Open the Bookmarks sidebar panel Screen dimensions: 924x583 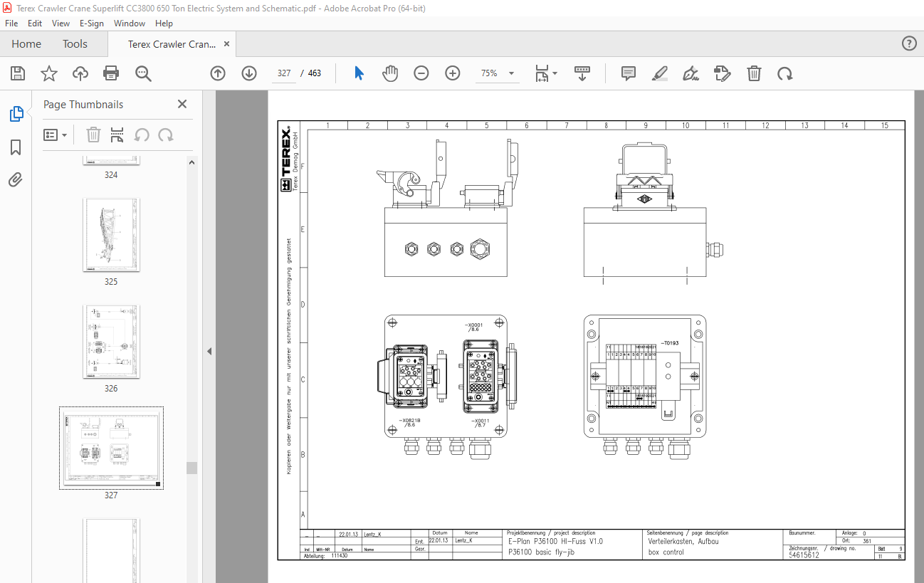16,147
